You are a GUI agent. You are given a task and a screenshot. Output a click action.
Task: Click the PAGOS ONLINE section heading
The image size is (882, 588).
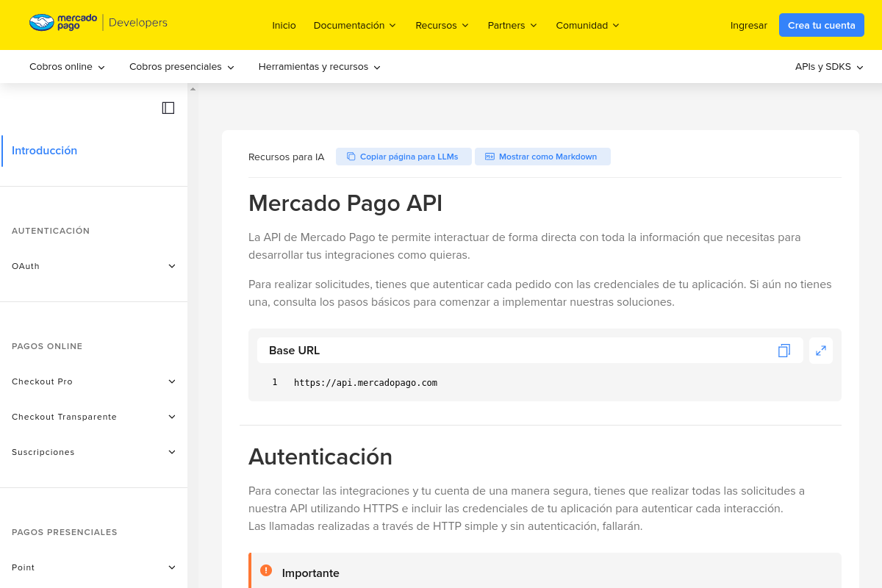click(x=47, y=346)
